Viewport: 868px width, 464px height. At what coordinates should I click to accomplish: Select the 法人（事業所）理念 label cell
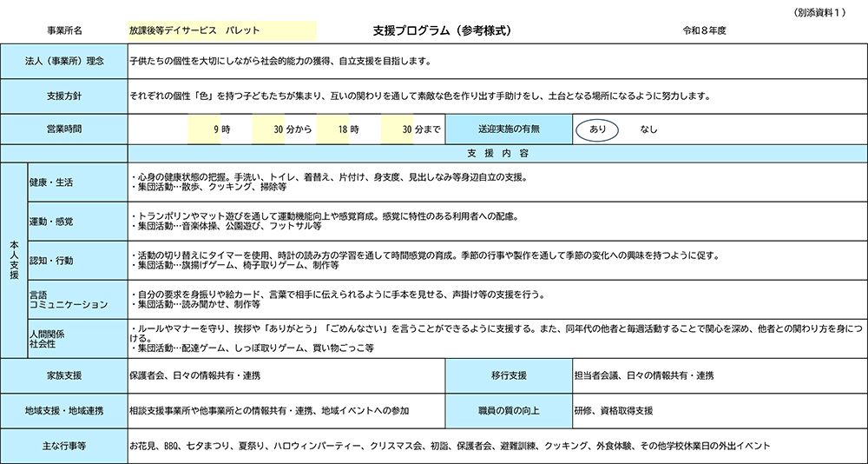pyautogui.click(x=64, y=62)
